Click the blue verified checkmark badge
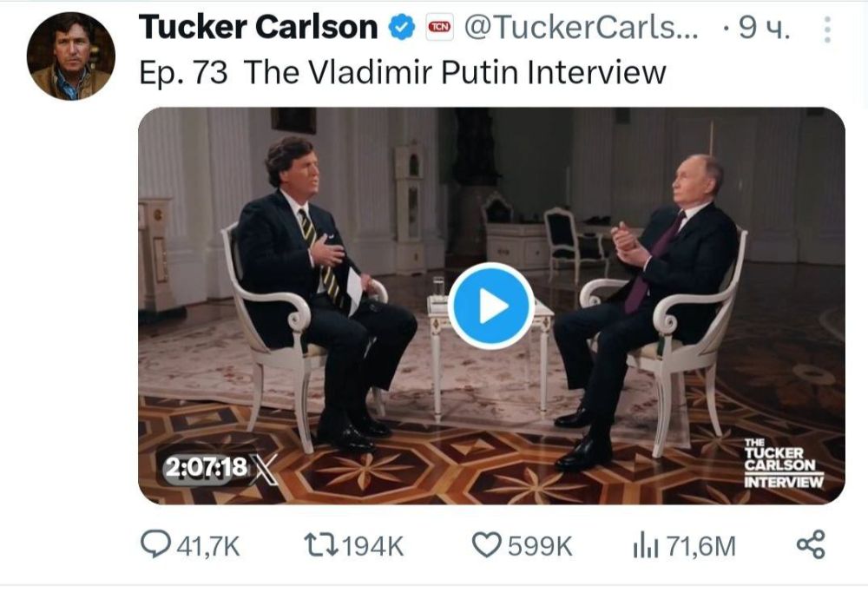This screenshot has width=868, height=593. click(400, 26)
